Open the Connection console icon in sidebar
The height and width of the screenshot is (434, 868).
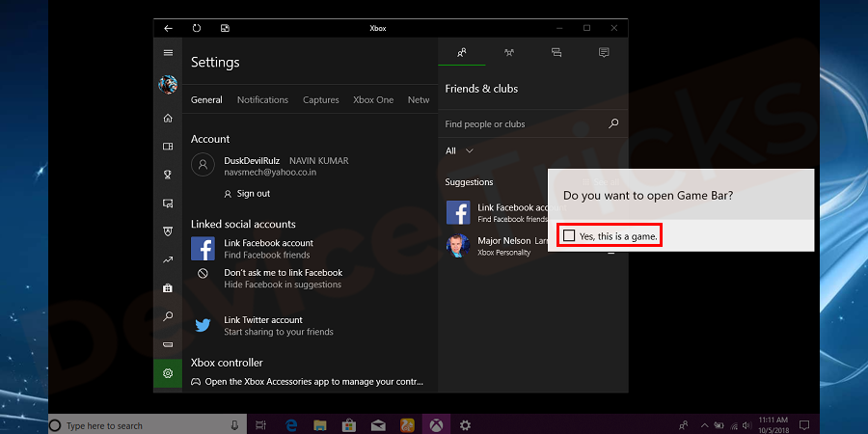click(168, 345)
